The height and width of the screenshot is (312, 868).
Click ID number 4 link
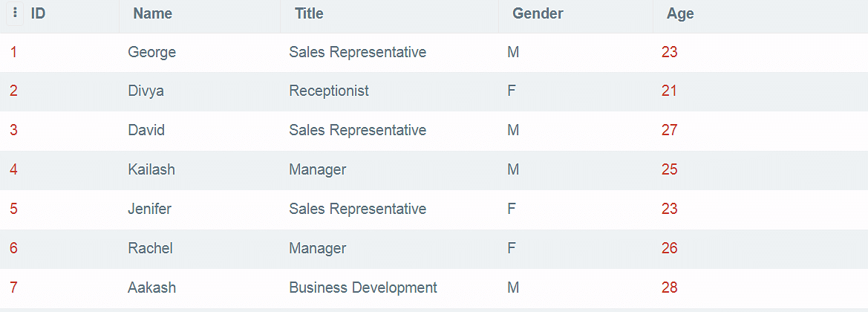click(x=13, y=169)
